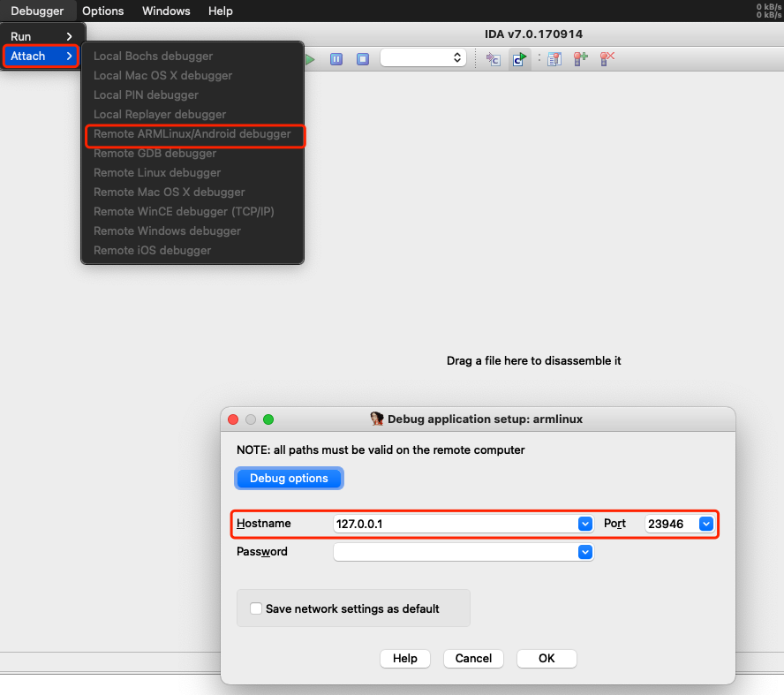This screenshot has height=695, width=784.
Task: Click the green Start process play icon
Action: point(310,58)
